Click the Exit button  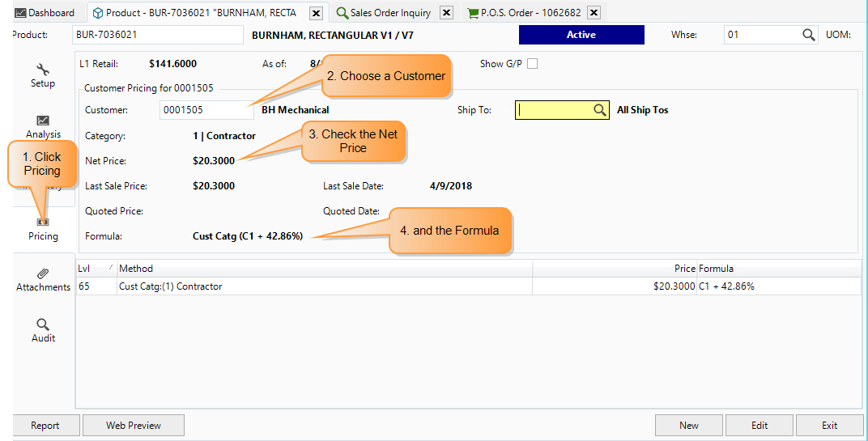[829, 426]
